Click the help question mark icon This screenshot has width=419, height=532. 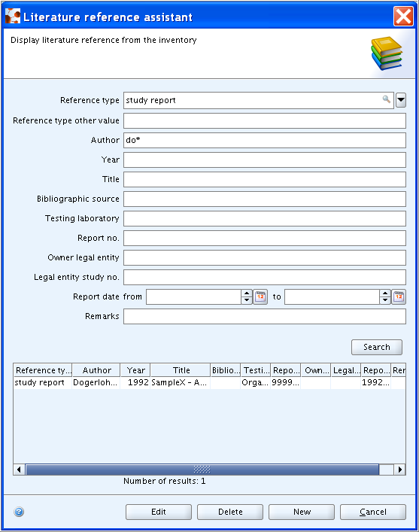point(19,511)
